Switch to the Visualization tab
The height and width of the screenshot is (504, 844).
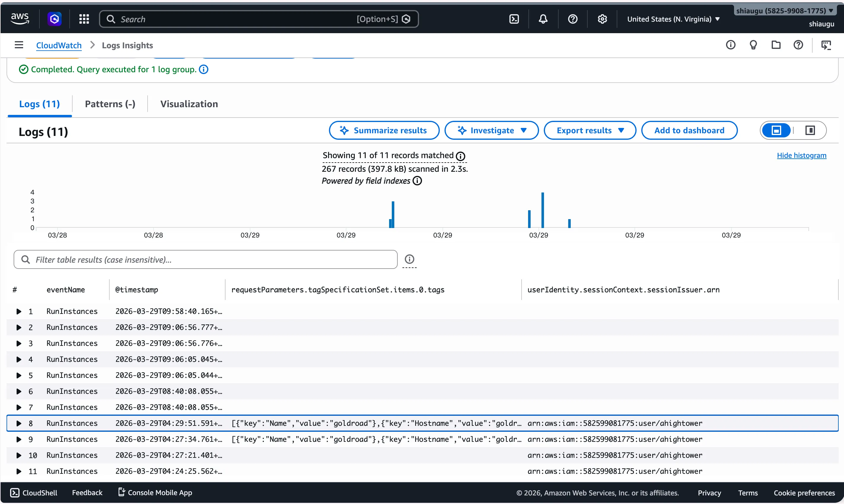point(189,104)
